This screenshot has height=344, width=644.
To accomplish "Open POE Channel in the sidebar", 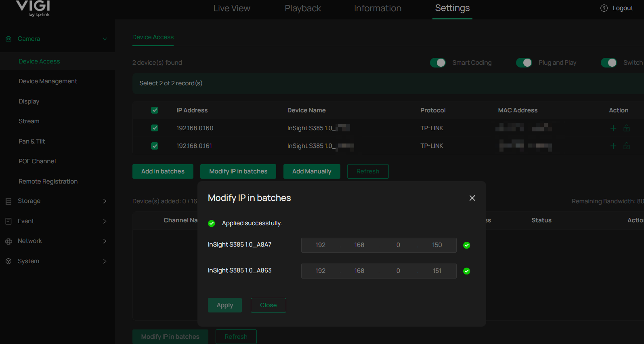I will (37, 161).
